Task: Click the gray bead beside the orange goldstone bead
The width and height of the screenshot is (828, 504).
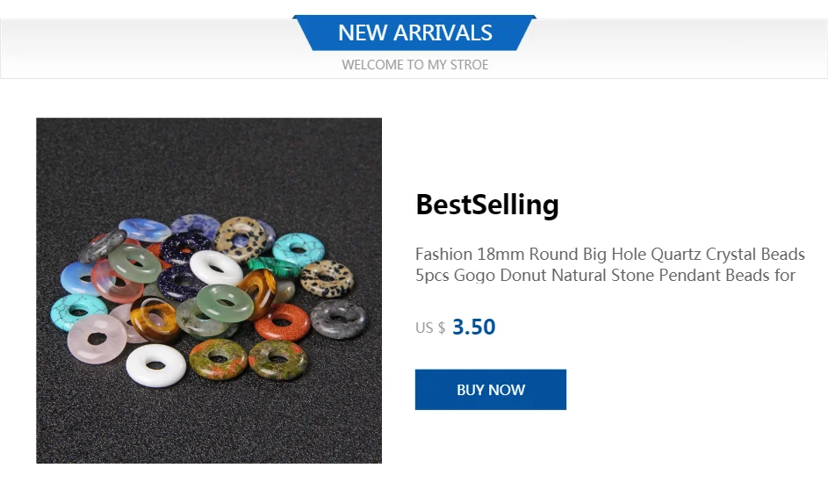Action: pyautogui.click(x=338, y=318)
